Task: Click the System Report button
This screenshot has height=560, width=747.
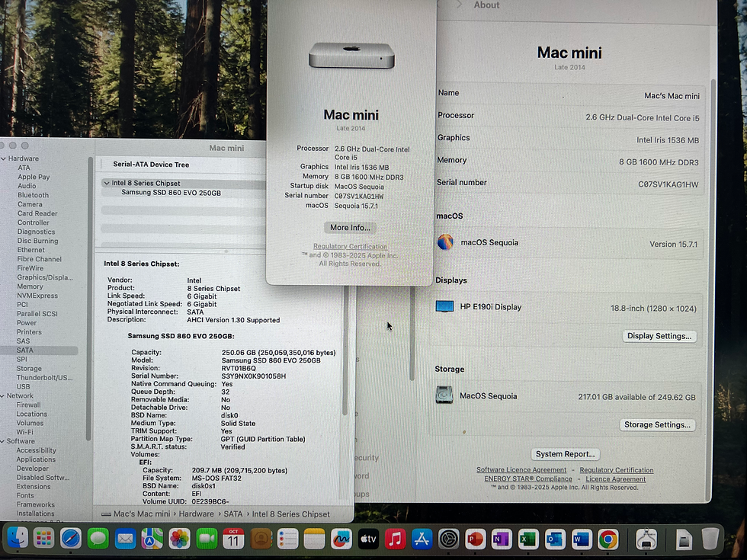Action: click(x=565, y=453)
